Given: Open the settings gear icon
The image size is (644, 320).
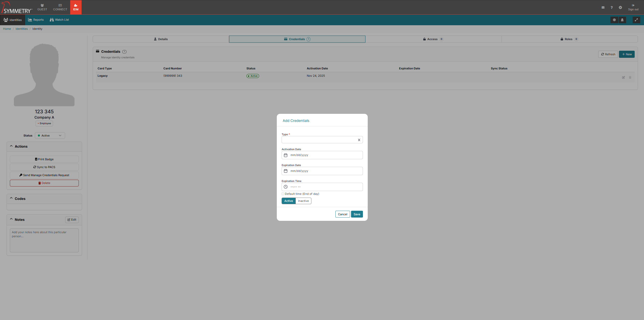Looking at the screenshot, I should pyautogui.click(x=620, y=8).
